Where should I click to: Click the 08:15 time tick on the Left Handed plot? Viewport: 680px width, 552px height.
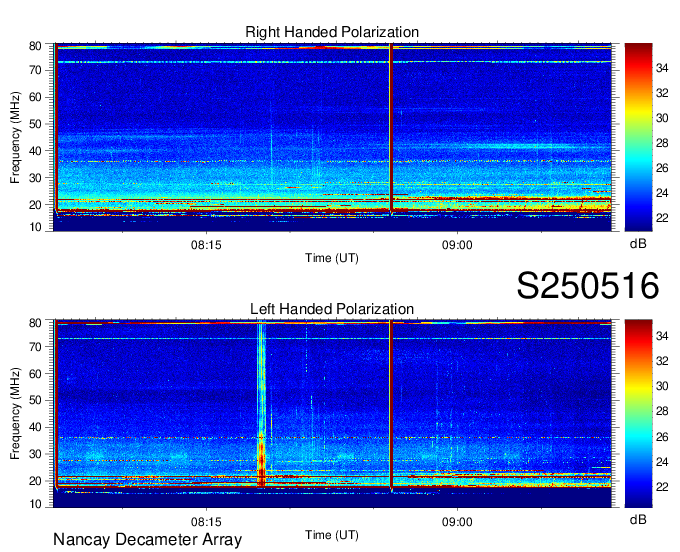(206, 522)
